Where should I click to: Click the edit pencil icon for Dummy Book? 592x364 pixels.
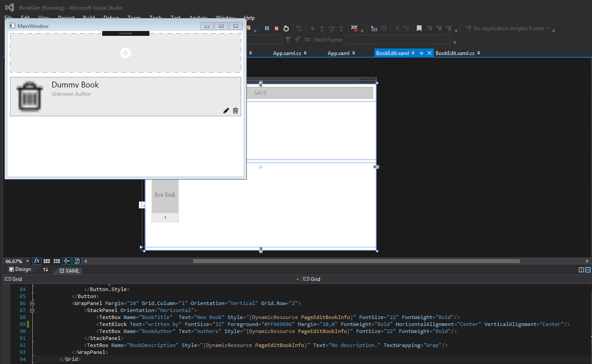[226, 111]
